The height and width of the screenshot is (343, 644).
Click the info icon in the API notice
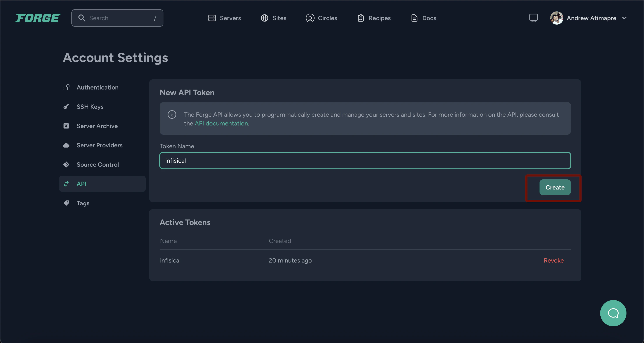tap(172, 115)
